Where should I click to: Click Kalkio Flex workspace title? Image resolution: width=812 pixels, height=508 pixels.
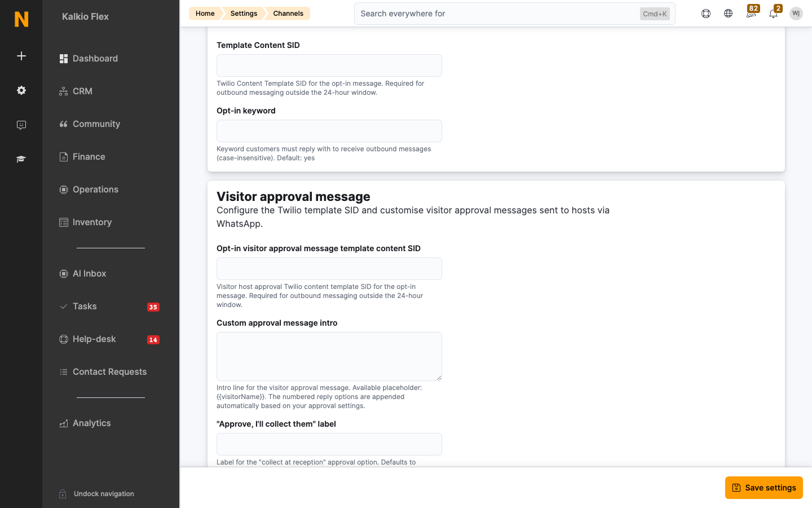coord(85,17)
